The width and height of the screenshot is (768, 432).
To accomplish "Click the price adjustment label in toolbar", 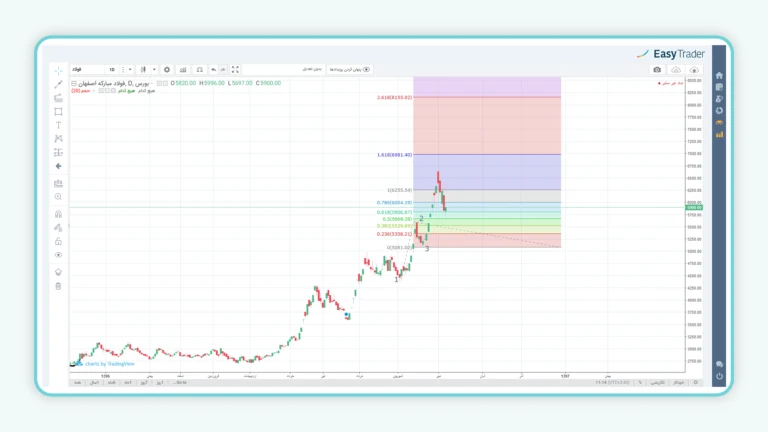I will pos(312,70).
